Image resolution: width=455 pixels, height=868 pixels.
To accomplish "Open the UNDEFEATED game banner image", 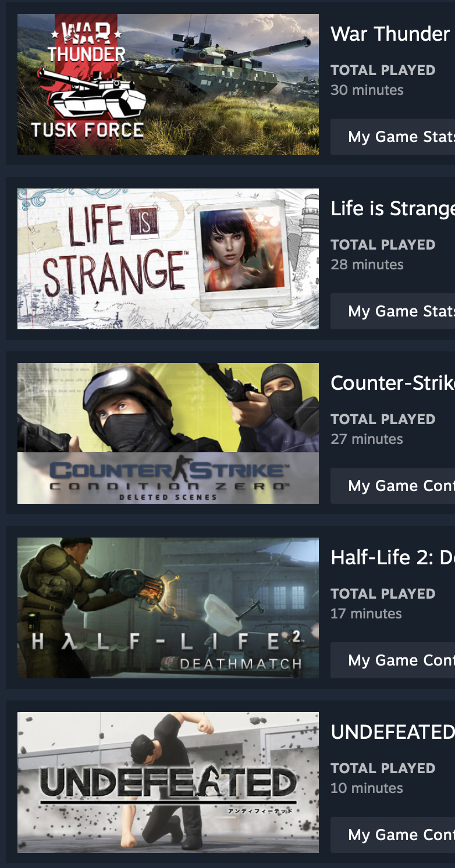I will pos(168,782).
